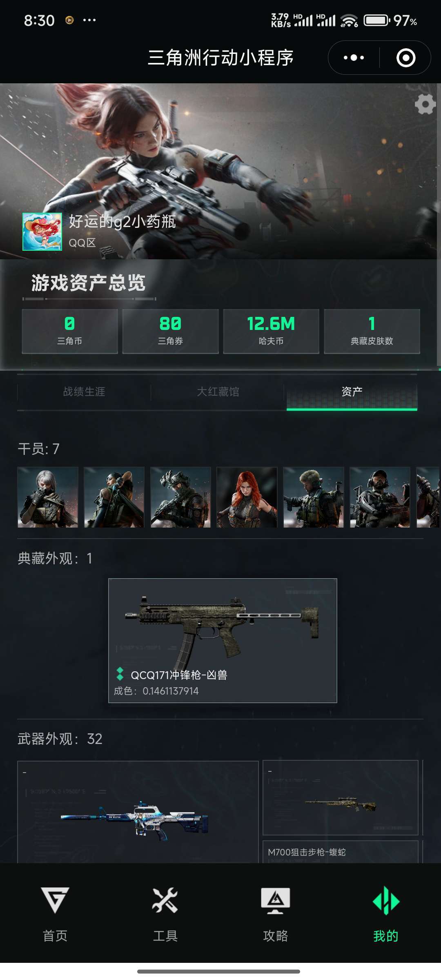Open the 哈夫币 12.6M tile
The width and height of the screenshot is (441, 980).
pyautogui.click(x=271, y=331)
